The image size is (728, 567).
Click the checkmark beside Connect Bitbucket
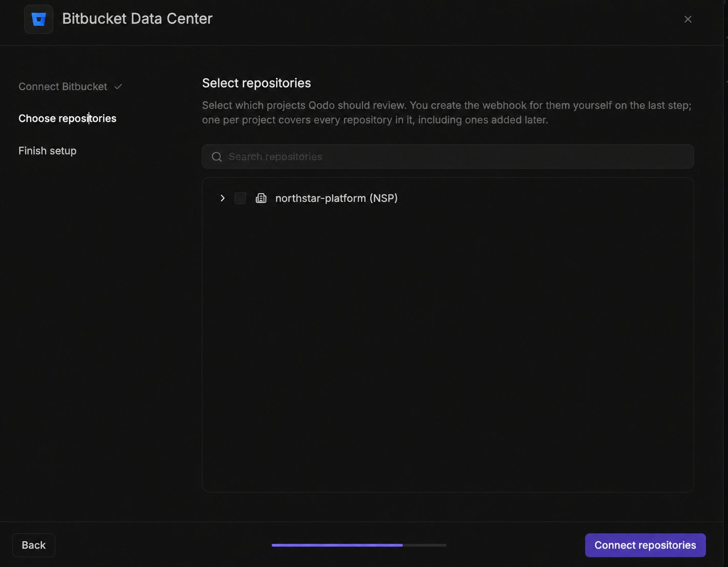coord(118,87)
